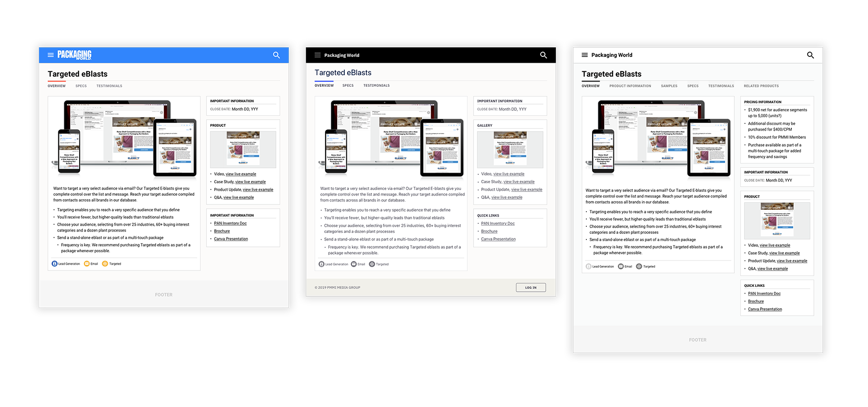868x407 pixels.
Task: Click search icon in the white header
Action: coord(810,55)
